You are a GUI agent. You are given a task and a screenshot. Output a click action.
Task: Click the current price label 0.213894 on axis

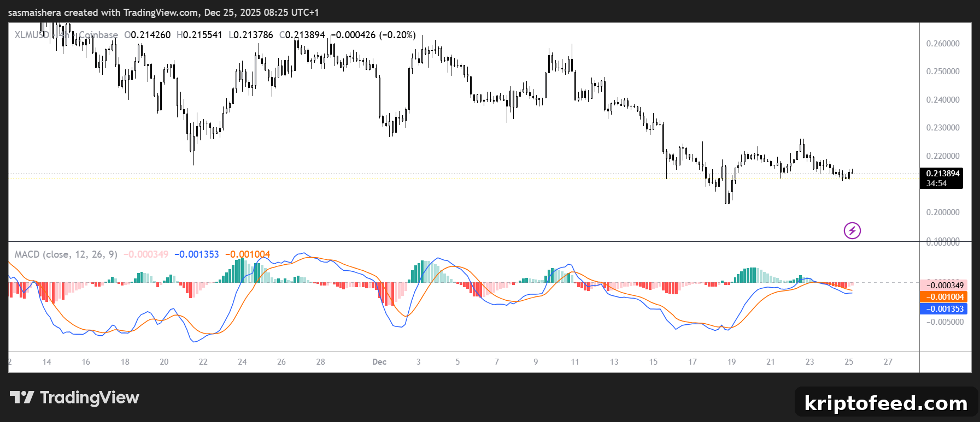point(942,174)
